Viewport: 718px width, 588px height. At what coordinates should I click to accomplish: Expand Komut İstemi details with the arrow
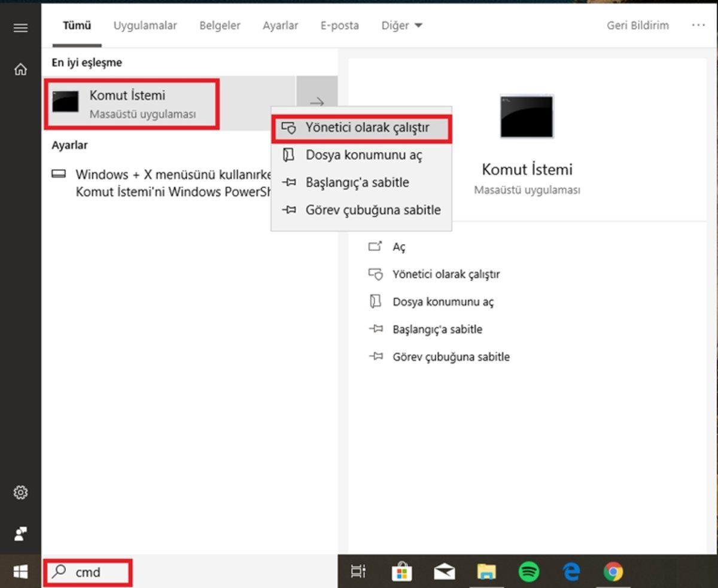pos(317,103)
